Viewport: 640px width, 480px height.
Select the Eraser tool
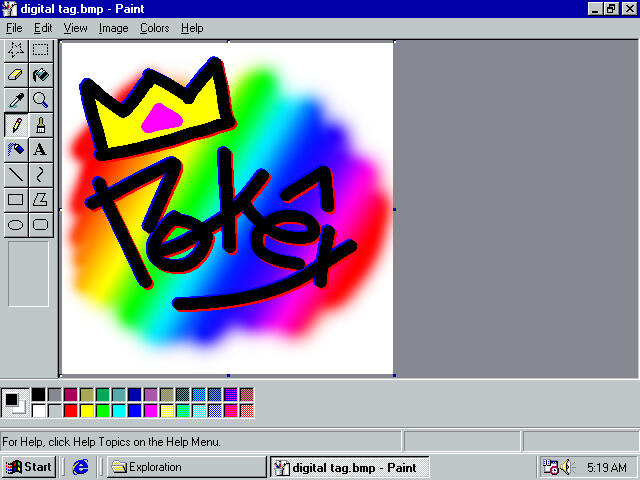[x=16, y=74]
